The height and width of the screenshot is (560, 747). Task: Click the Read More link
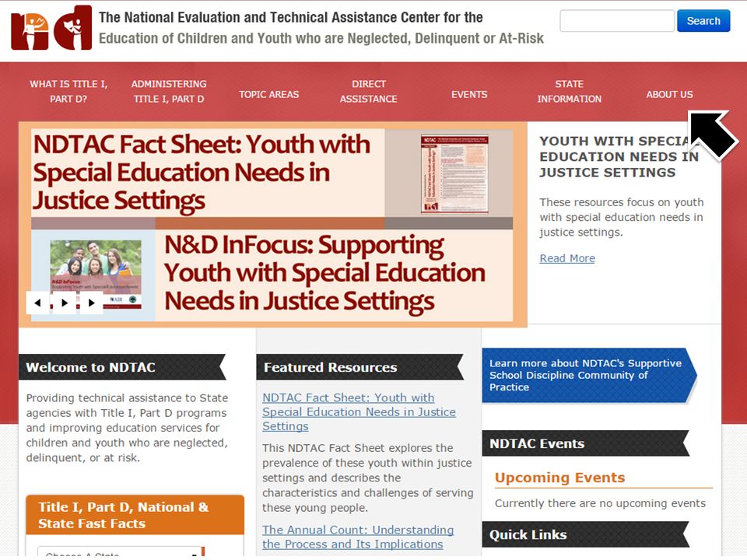567,258
